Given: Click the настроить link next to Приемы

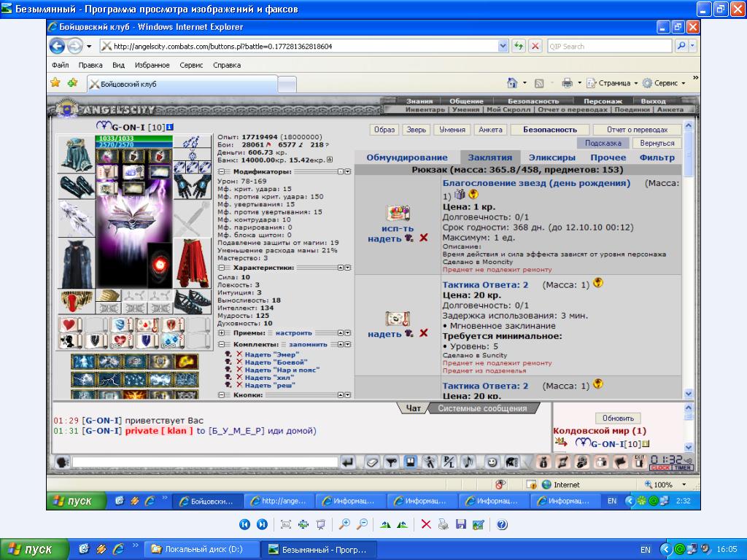Looking at the screenshot, I should (293, 332).
